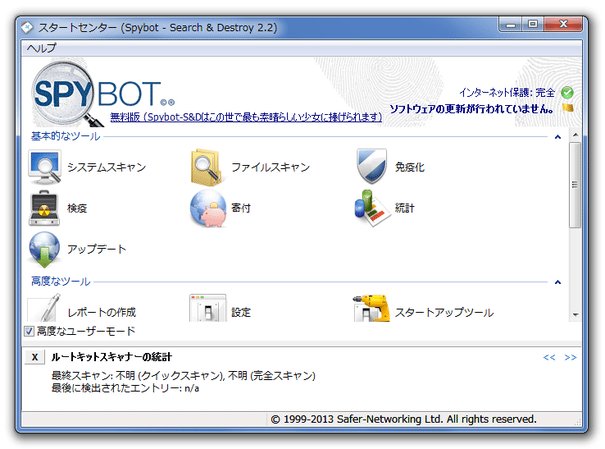Image resolution: width=605 pixels, height=449 pixels.
Task: Click the yellow update warning flag icon
Action: click(x=568, y=108)
